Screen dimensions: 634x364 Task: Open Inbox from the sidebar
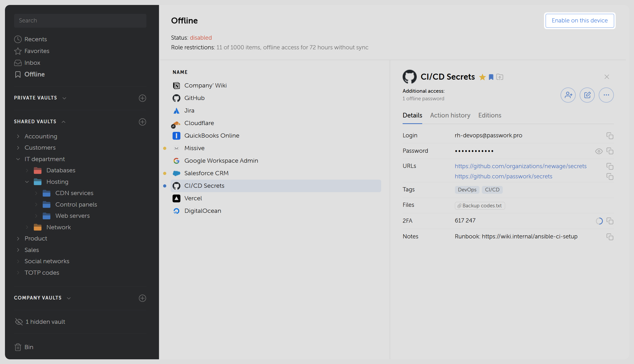coord(27,63)
